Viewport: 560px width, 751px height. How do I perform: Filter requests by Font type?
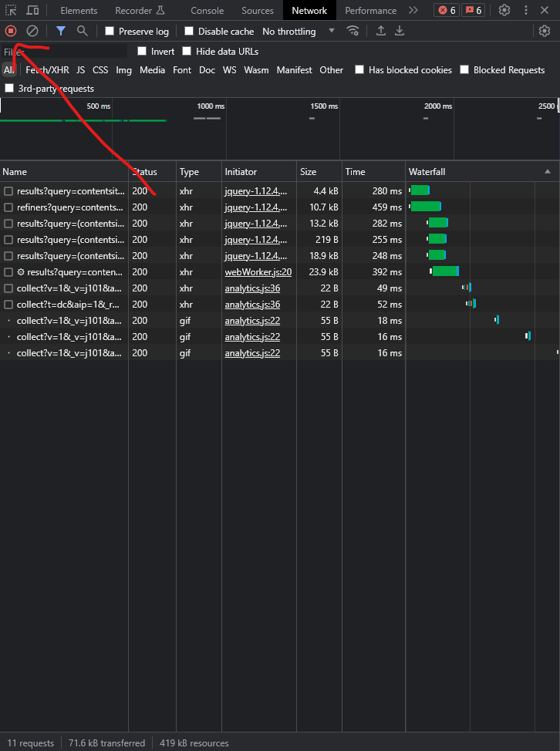pyautogui.click(x=182, y=70)
